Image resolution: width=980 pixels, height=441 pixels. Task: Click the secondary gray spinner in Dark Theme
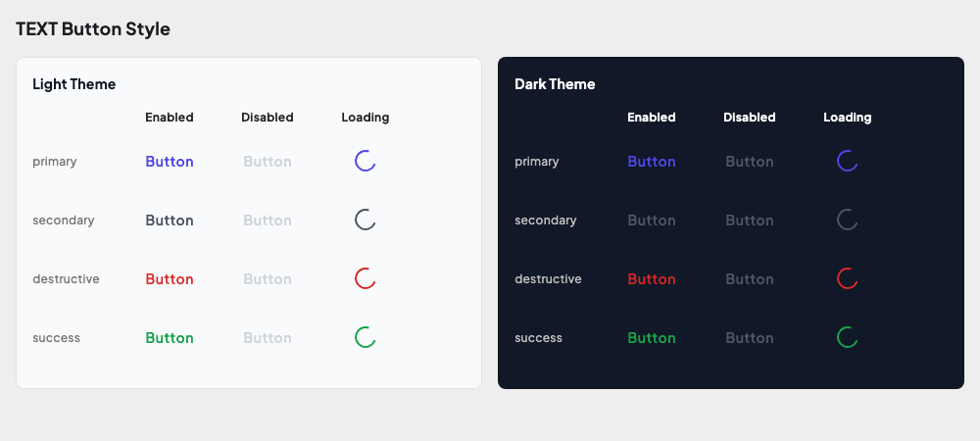[x=848, y=220]
